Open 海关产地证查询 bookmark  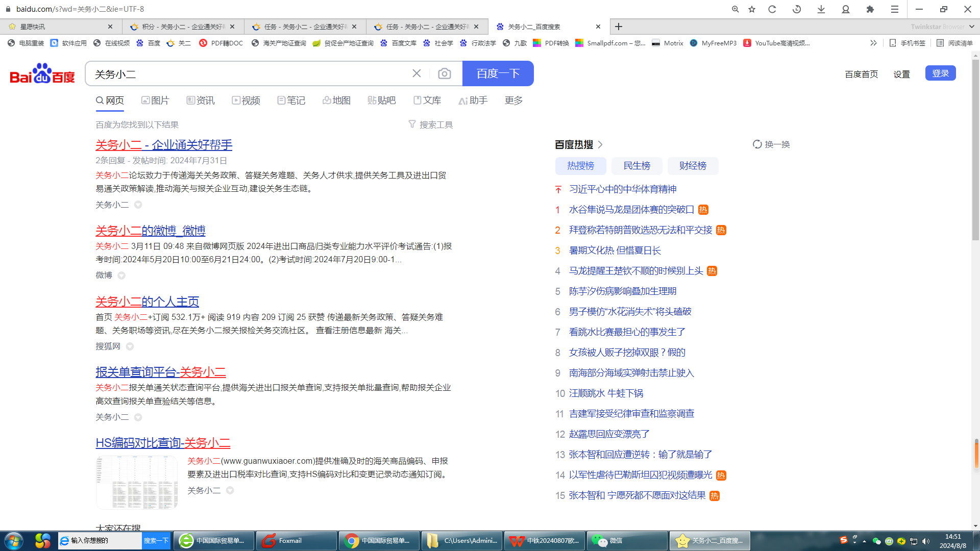coord(279,43)
